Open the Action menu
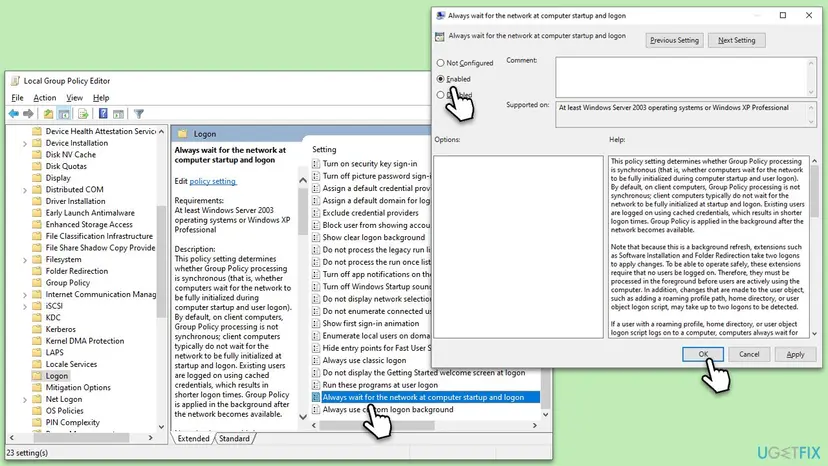The width and height of the screenshot is (828, 466). [x=45, y=98]
